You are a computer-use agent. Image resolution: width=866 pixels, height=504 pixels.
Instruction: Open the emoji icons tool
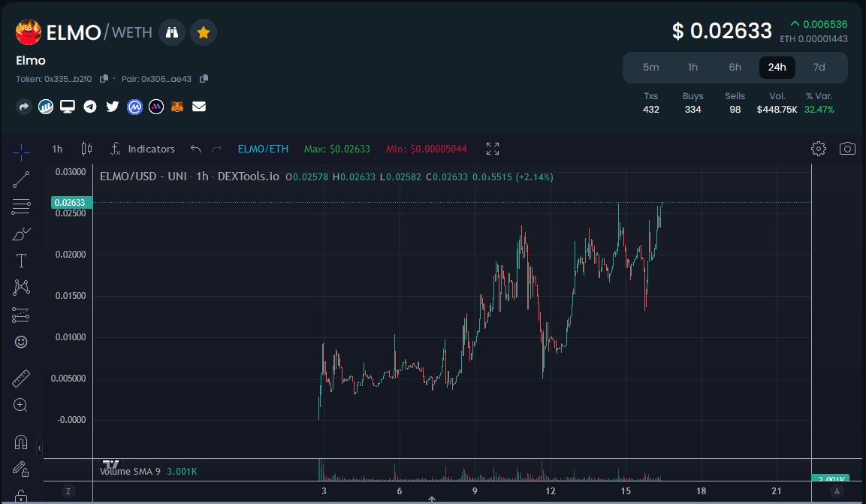coord(21,342)
